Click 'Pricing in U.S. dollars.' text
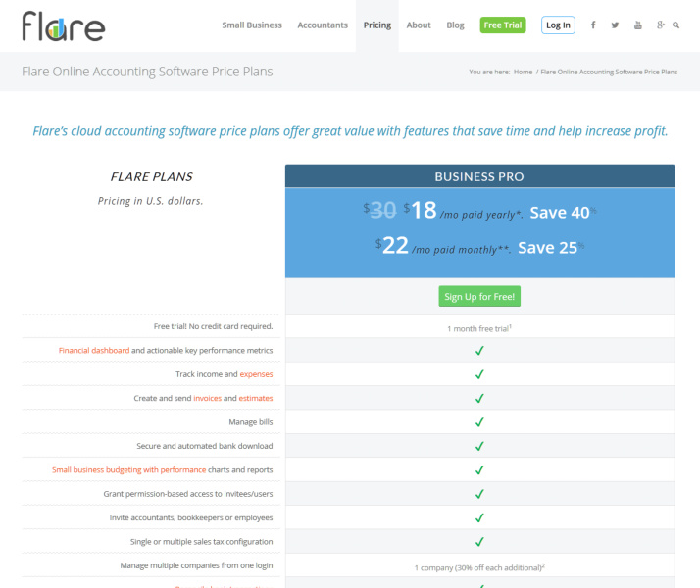The height and width of the screenshot is (588, 700). 150,201
